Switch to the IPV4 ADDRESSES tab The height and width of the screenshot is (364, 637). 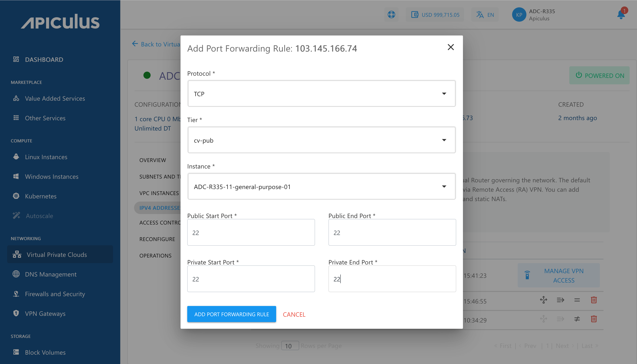point(161,208)
